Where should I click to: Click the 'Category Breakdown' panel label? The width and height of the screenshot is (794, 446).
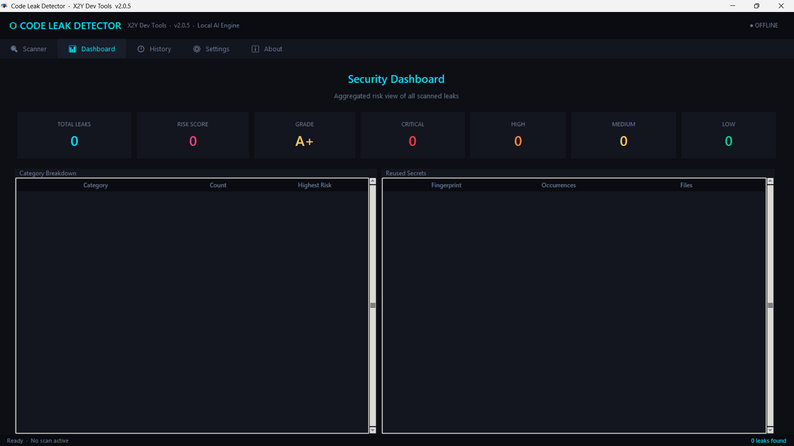click(x=48, y=173)
